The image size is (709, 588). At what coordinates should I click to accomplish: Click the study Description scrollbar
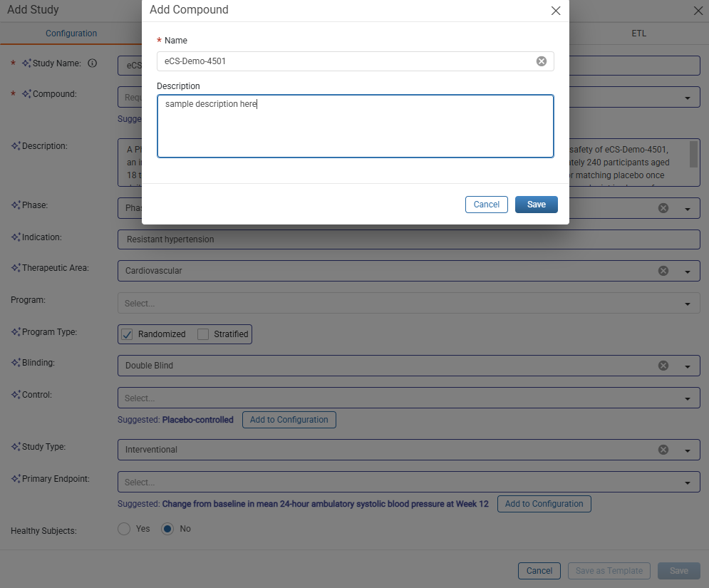pos(693,155)
